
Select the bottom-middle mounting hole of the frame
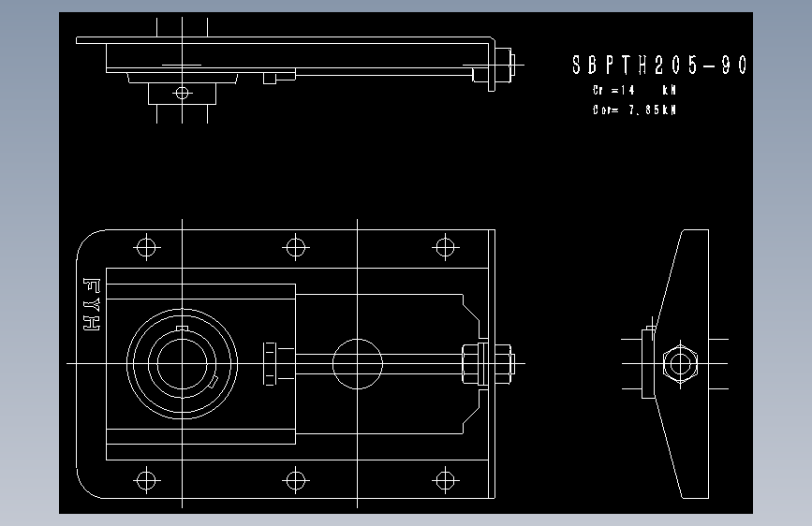click(x=296, y=480)
